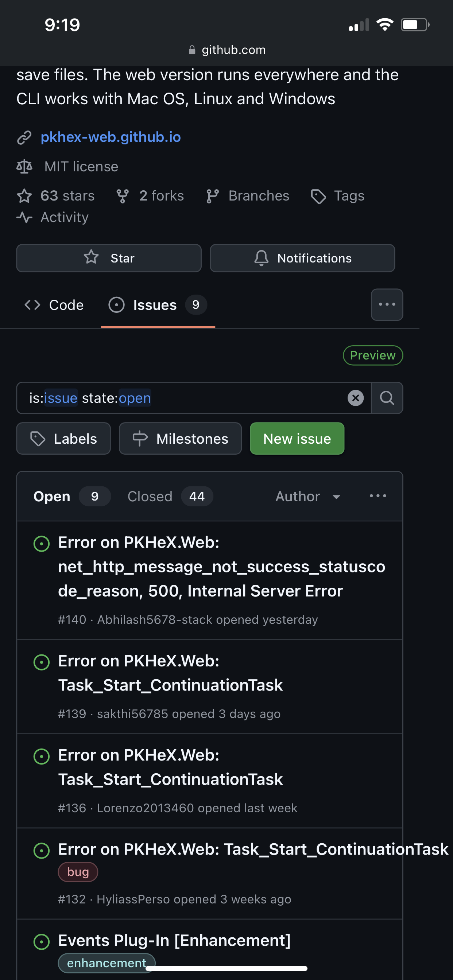453x980 pixels.
Task: Expand the Author filter dropdown
Action: pyautogui.click(x=307, y=496)
